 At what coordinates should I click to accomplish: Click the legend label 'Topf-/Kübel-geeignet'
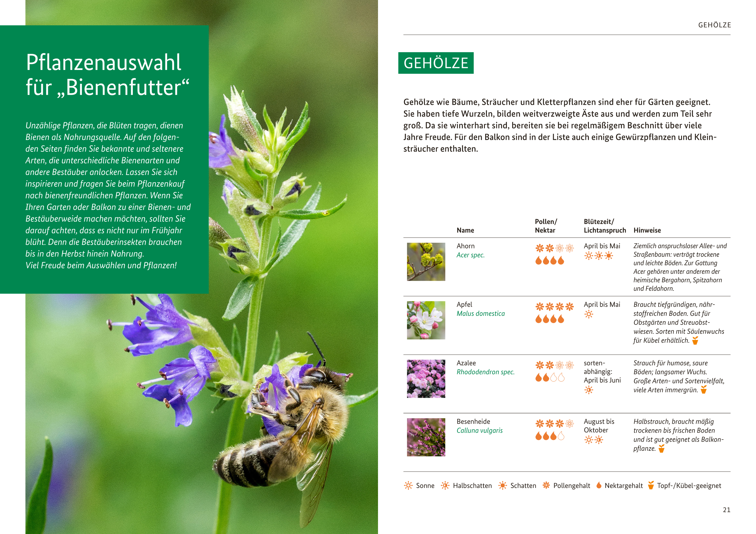point(689,486)
